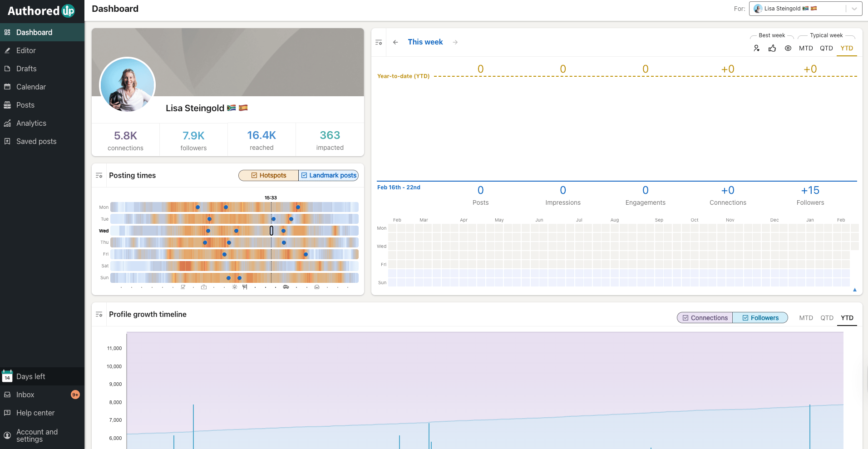Viewport: 868px width, 449px height.
Task: Select QTD in Profile growth timeline
Action: [827, 318]
